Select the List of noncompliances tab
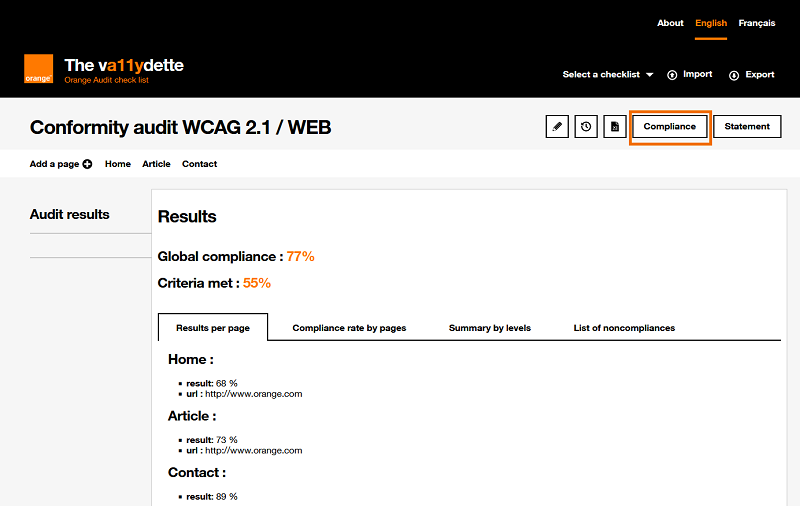The image size is (800, 506). (624, 328)
